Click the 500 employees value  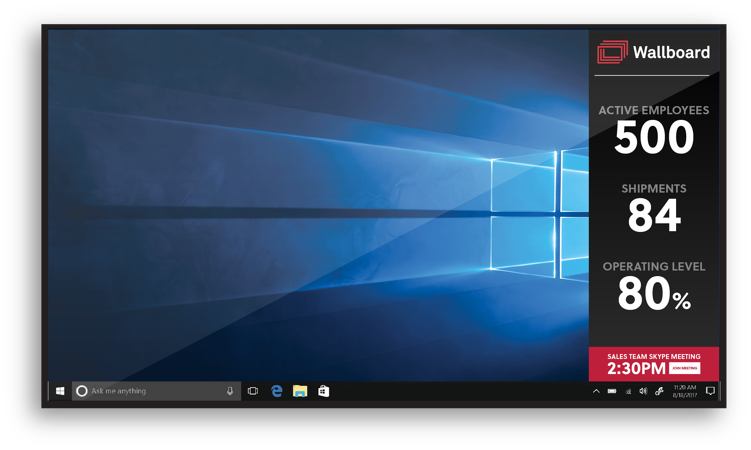654,137
